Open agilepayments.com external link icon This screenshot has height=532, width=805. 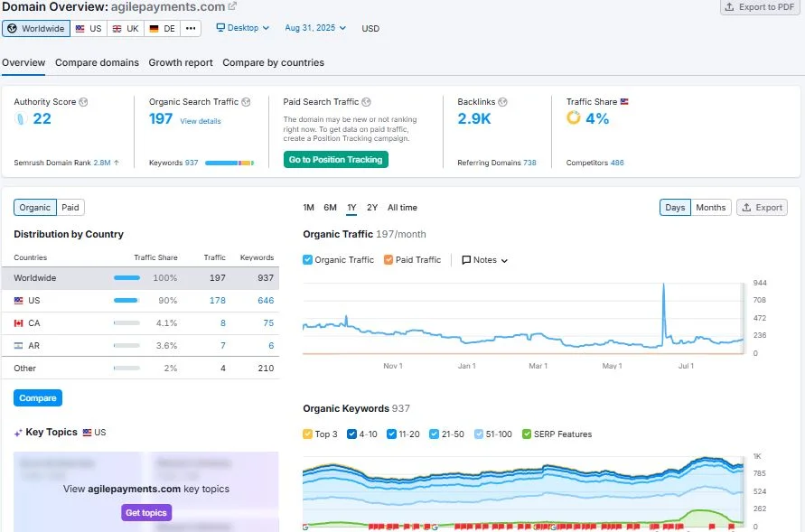(x=232, y=6)
